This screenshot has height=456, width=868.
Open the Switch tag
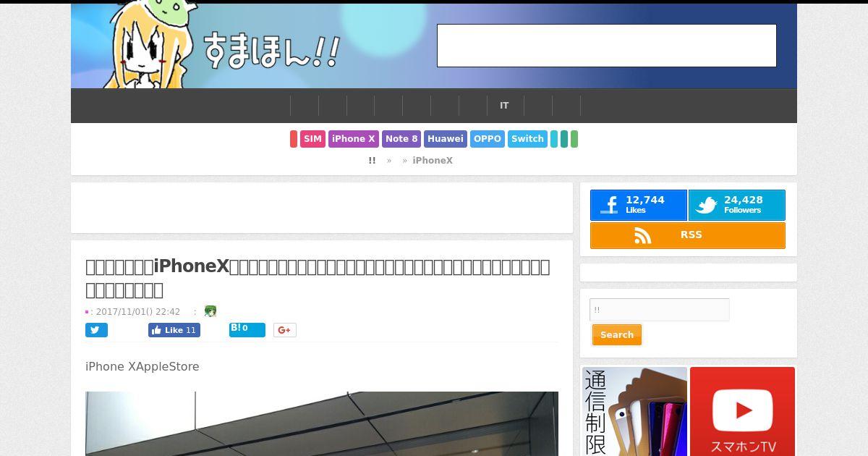click(x=527, y=139)
